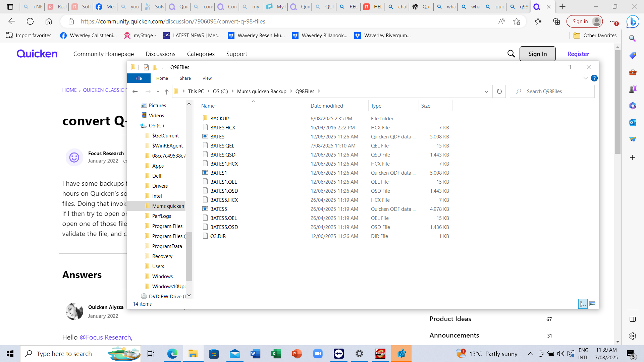Switch to large thumbnails view icon

tap(592, 304)
